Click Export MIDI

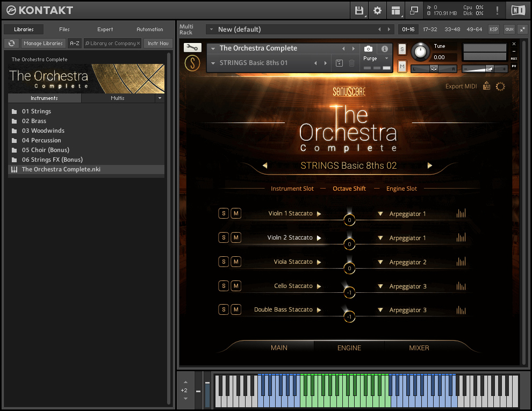pos(461,86)
